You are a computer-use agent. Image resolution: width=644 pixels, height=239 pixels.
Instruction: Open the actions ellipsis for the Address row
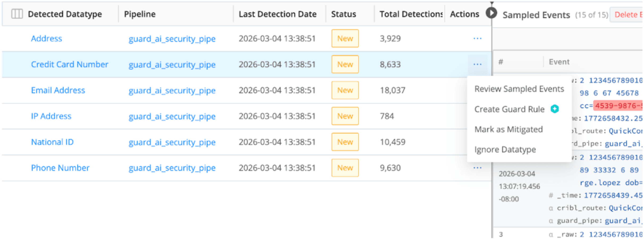(477, 39)
